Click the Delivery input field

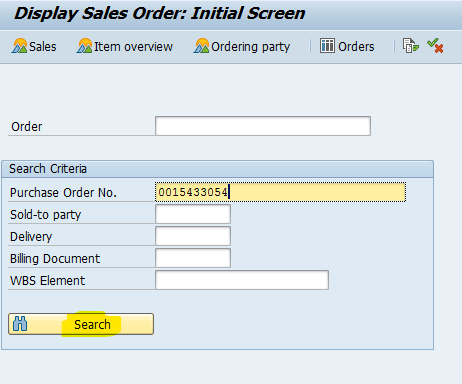[193, 236]
